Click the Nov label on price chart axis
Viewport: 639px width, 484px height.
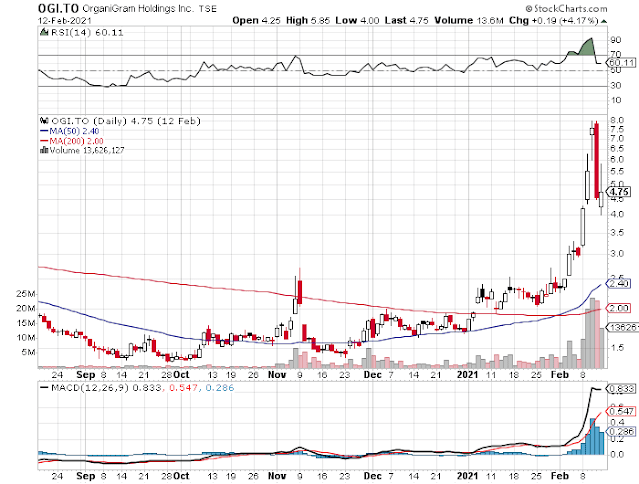277,374
